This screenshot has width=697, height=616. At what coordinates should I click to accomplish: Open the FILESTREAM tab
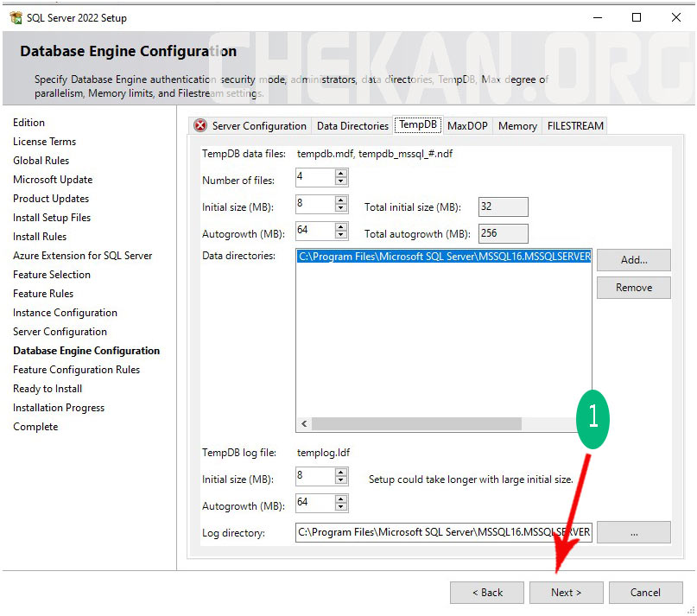[575, 126]
